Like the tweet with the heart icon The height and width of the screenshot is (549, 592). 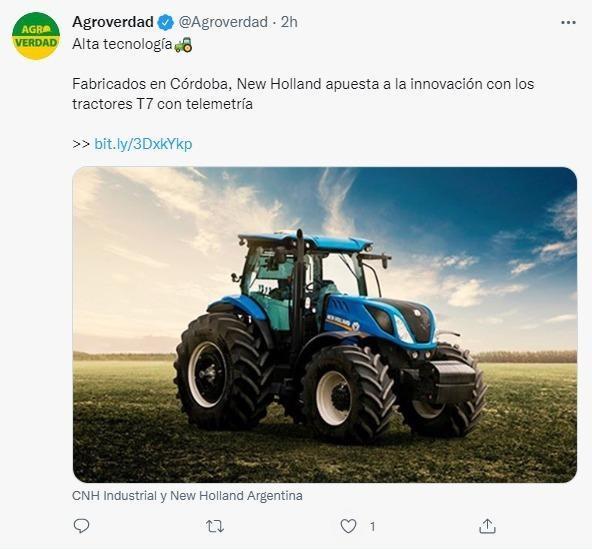tap(348, 526)
